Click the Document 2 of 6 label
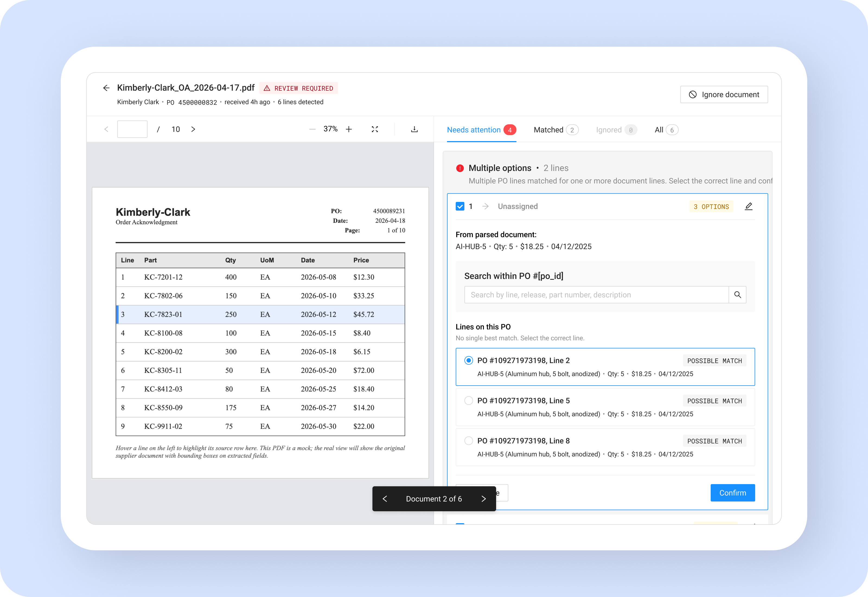 [x=434, y=499]
